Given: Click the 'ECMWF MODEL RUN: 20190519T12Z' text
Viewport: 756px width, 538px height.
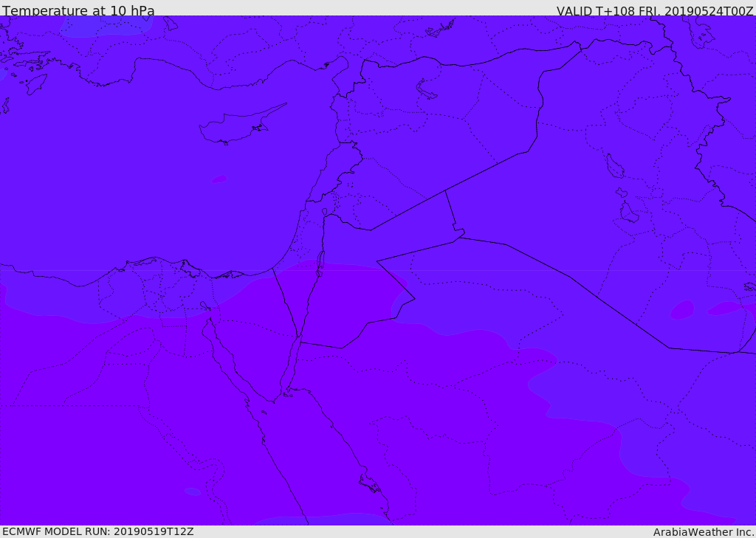Looking at the screenshot, I should click(98, 531).
